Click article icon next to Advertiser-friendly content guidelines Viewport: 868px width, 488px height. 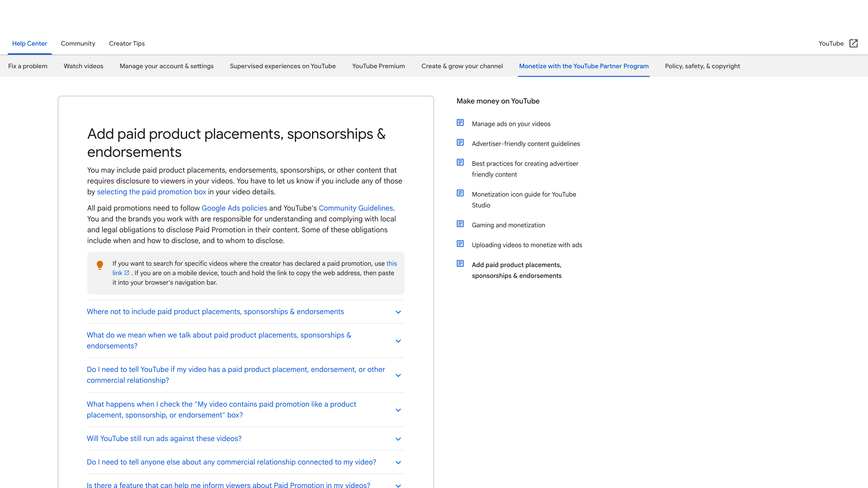460,143
